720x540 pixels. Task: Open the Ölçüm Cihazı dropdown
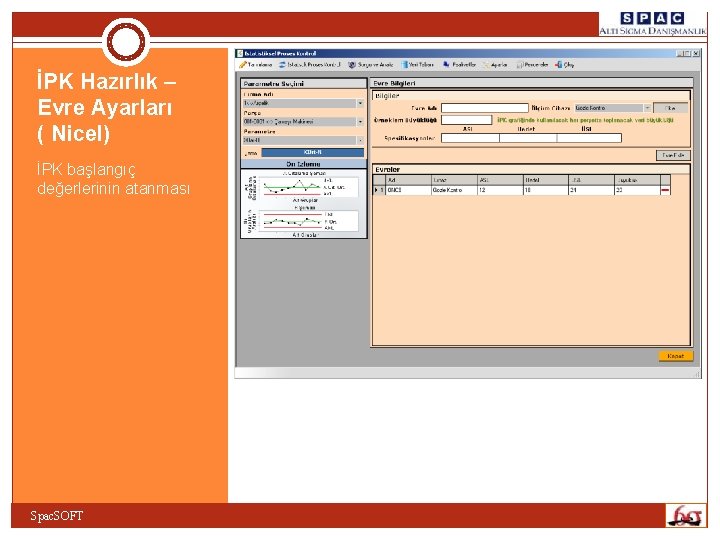point(647,108)
